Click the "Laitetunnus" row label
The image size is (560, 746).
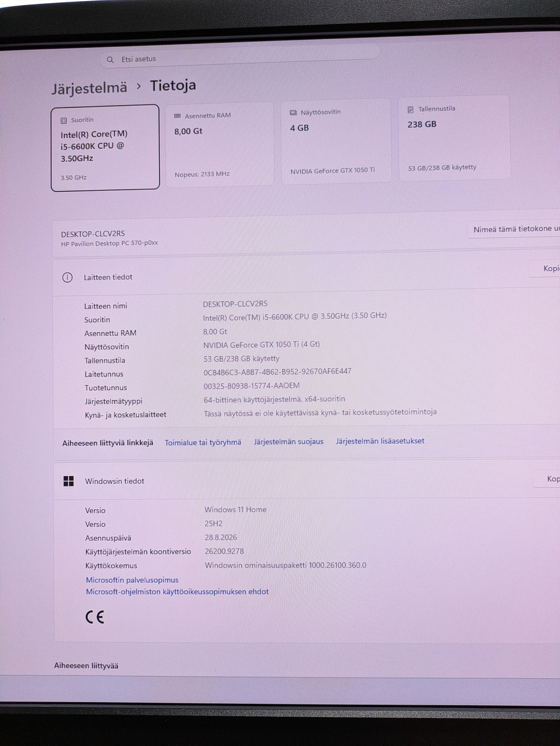point(104,374)
